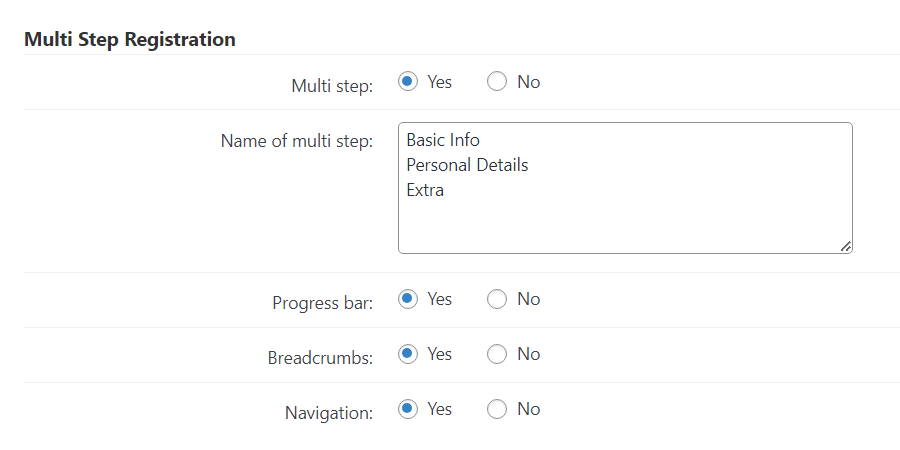Enable Progress bar with Yes radio
900x450 pixels.
[x=408, y=299]
